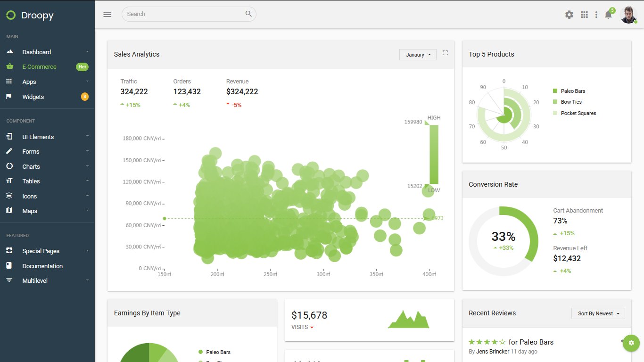Open the Sort By Newest dropdown
This screenshot has height=362, width=644.
pos(598,313)
